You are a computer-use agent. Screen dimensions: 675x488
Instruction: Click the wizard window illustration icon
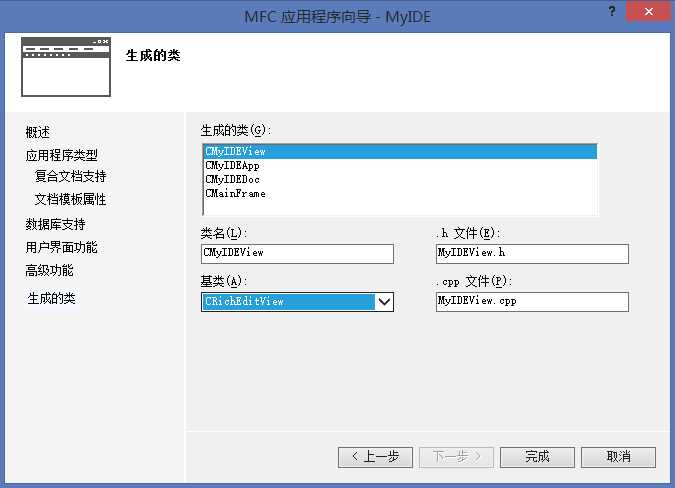tap(66, 67)
